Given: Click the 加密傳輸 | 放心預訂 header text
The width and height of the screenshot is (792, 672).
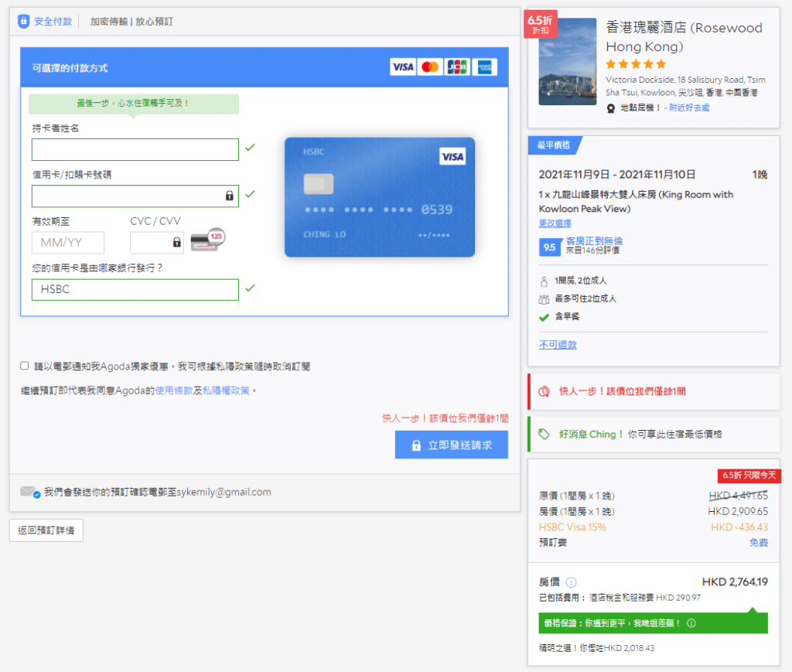Looking at the screenshot, I should pyautogui.click(x=131, y=21).
